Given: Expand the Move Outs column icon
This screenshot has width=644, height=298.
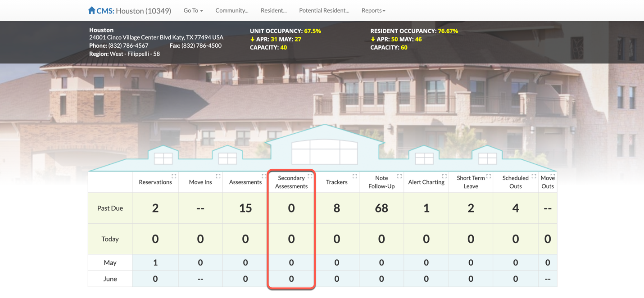Looking at the screenshot, I should tap(553, 176).
